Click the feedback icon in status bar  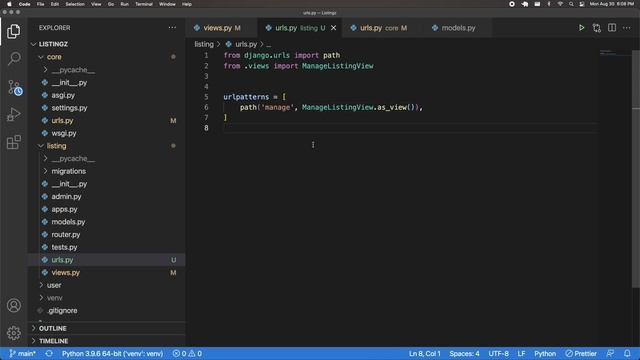610,353
